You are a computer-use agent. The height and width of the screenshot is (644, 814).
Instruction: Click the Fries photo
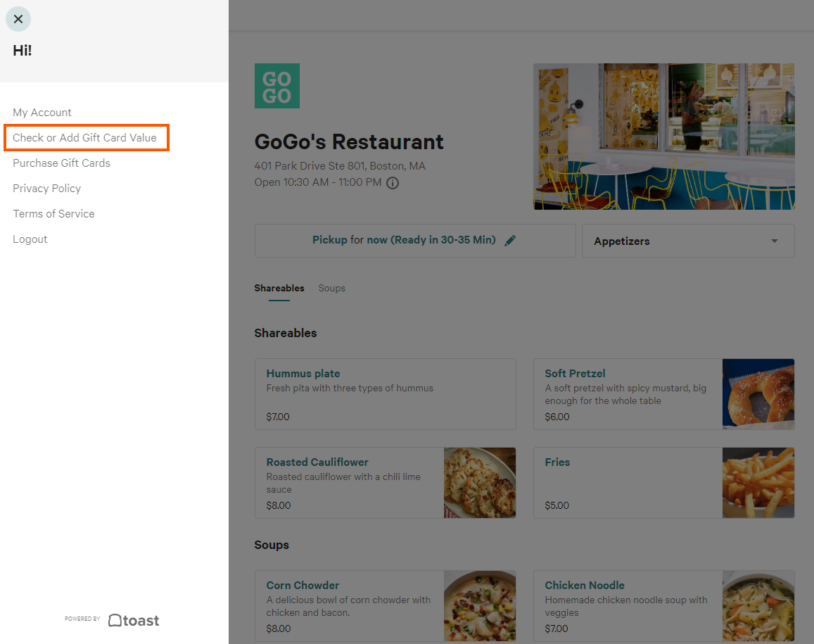(758, 483)
